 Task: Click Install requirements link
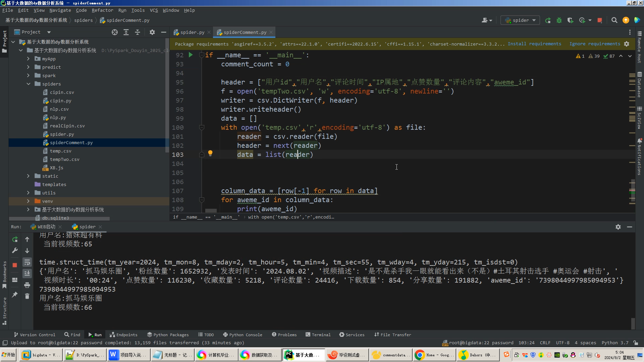(534, 44)
